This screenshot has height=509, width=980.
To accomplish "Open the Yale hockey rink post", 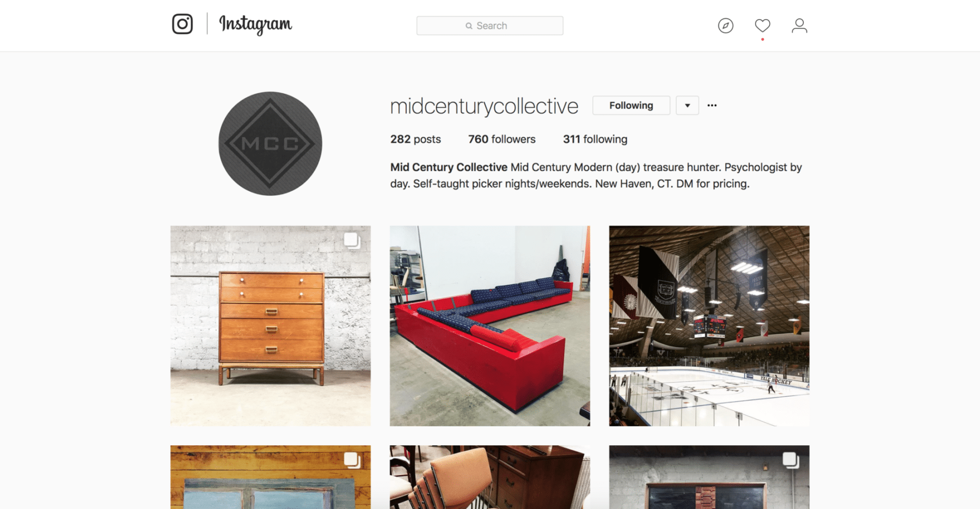I will point(709,326).
